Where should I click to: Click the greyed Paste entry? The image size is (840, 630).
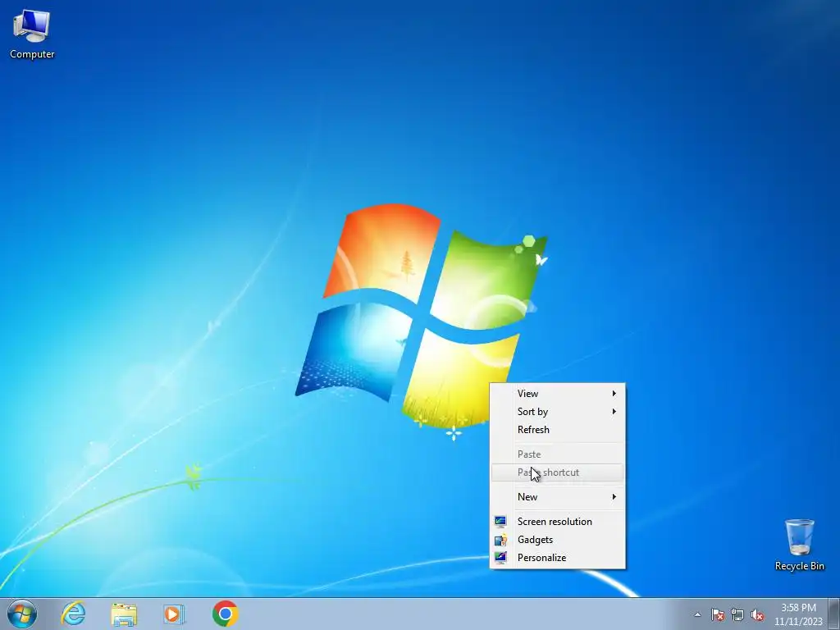558,454
